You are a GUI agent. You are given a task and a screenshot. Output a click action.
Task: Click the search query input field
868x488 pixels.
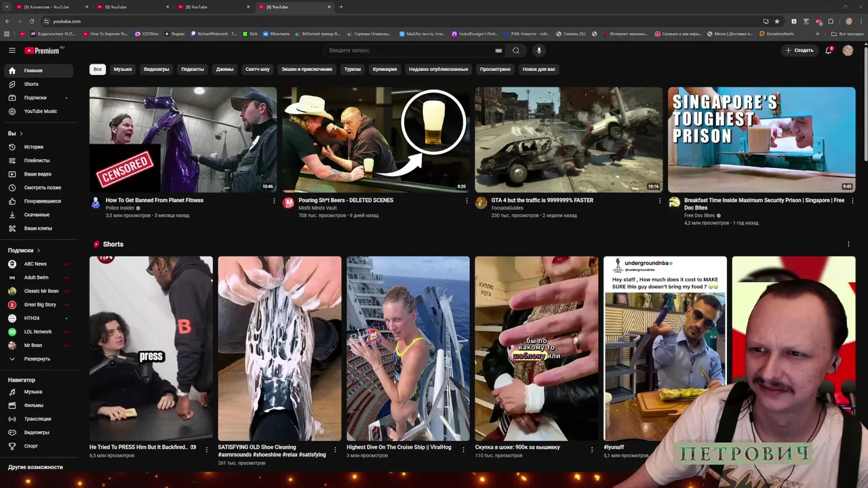click(x=410, y=50)
